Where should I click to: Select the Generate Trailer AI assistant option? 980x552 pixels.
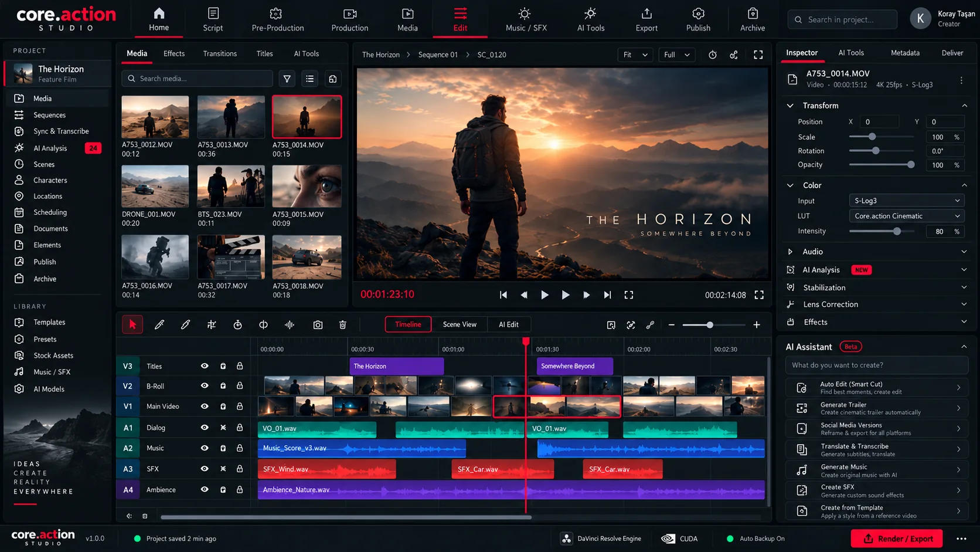click(877, 408)
